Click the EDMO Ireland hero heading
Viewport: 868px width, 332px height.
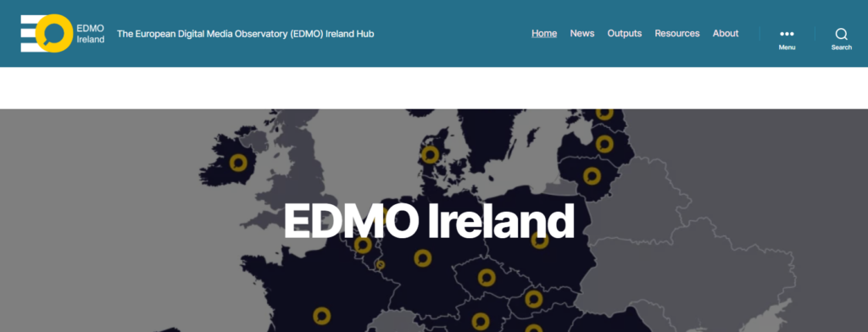[x=429, y=221]
